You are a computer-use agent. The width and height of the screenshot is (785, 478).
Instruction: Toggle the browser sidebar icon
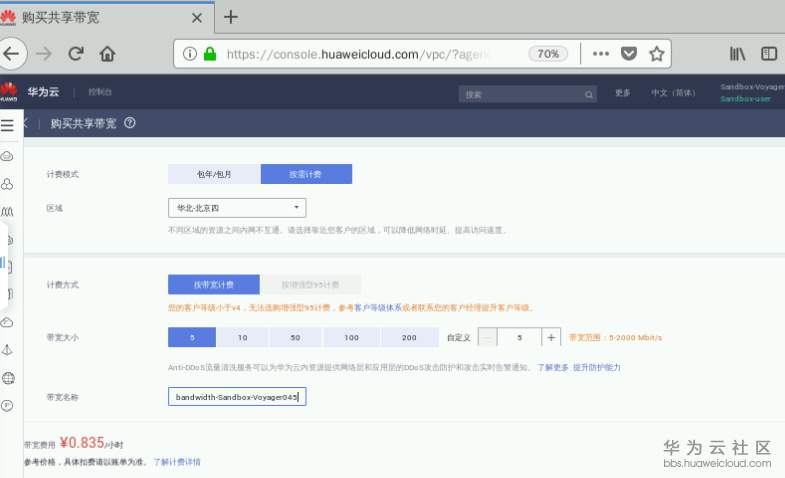coord(768,54)
